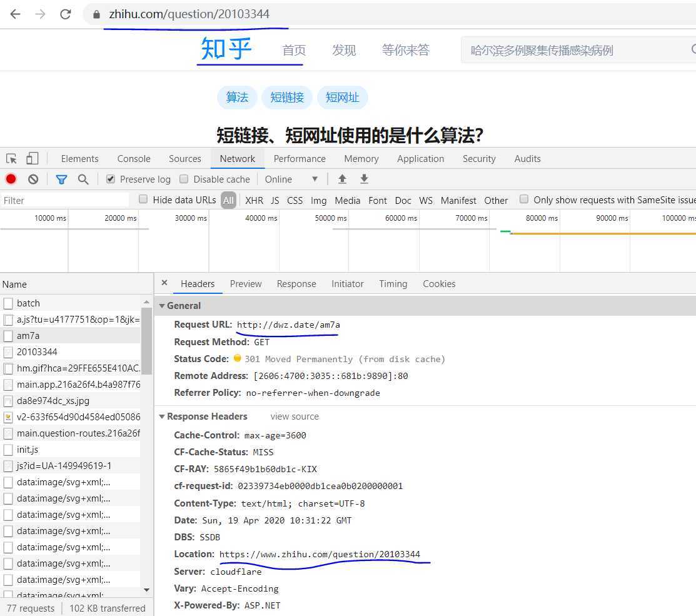
Task: Filter requests by Media
Action: click(348, 200)
